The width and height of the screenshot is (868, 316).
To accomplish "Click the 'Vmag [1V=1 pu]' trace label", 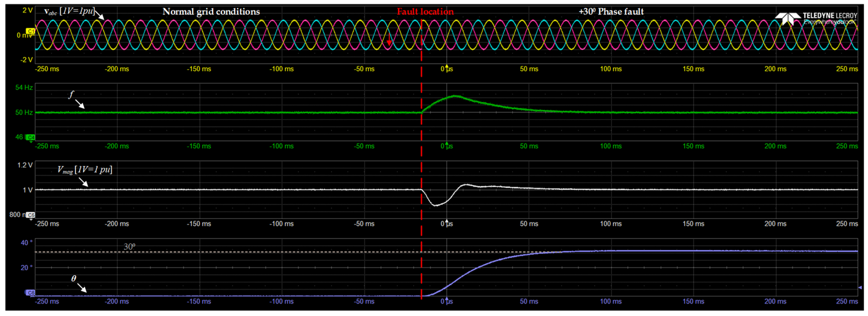I will [x=84, y=169].
